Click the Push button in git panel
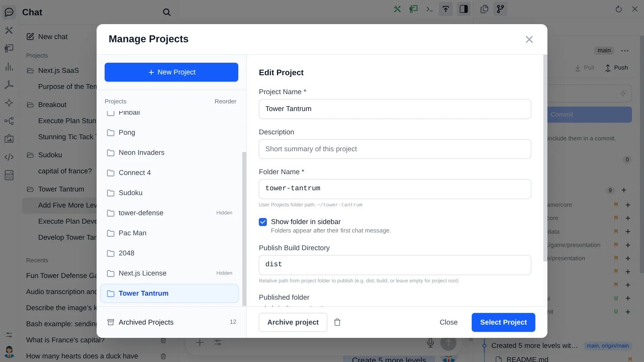The image size is (644, 362). pos(616,68)
